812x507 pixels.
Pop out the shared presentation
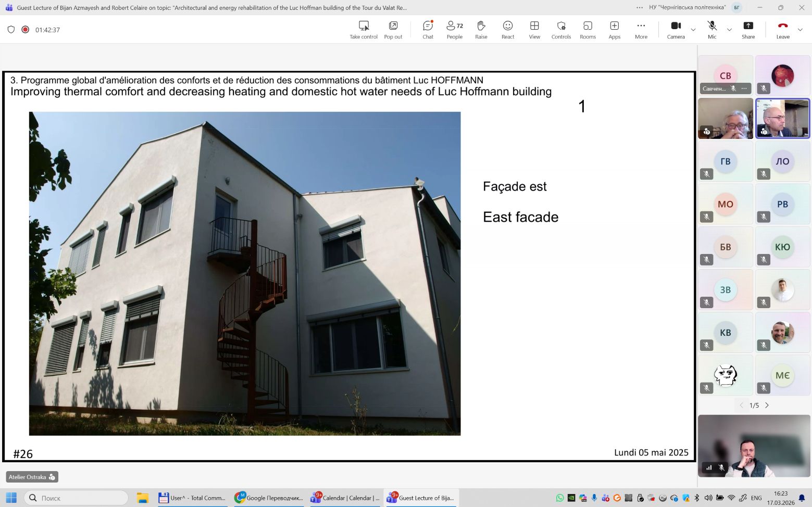[x=393, y=30]
